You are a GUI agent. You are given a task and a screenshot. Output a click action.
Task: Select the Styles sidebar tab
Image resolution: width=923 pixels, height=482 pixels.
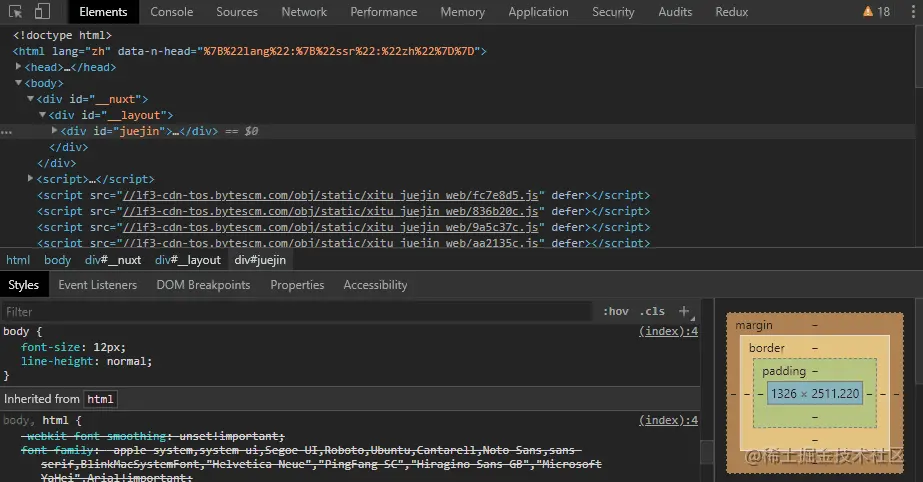pos(24,285)
